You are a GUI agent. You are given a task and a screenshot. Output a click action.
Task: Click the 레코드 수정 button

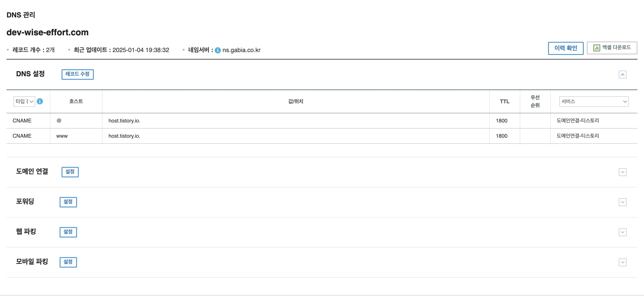(77, 74)
